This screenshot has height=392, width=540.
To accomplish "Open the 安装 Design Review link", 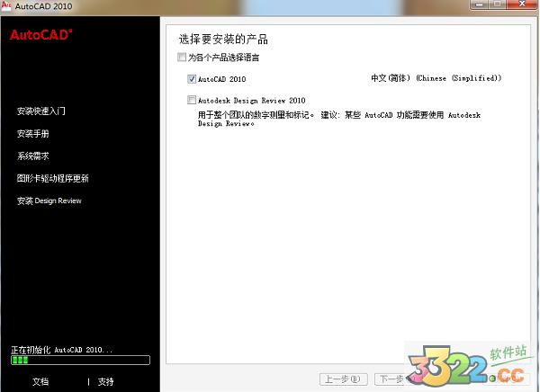I will click(49, 200).
